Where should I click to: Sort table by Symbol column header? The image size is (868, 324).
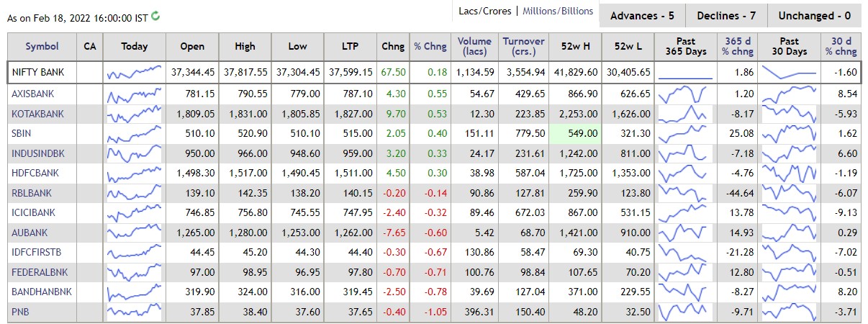[x=42, y=46]
